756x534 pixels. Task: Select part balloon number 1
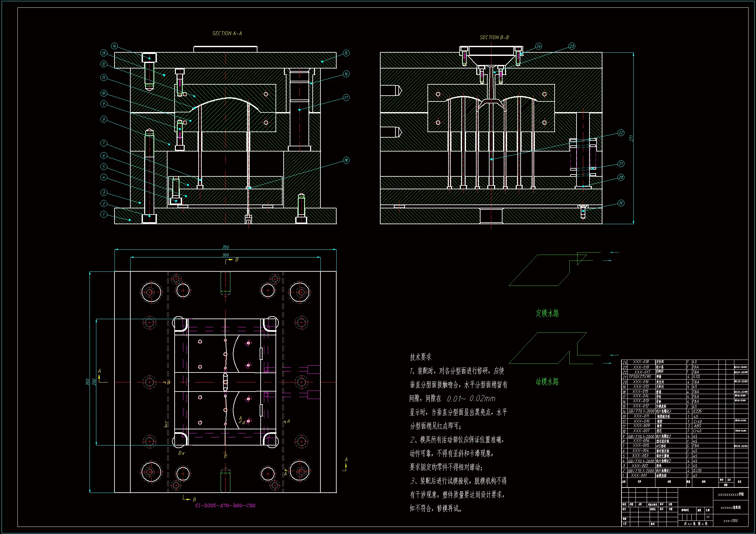click(104, 214)
